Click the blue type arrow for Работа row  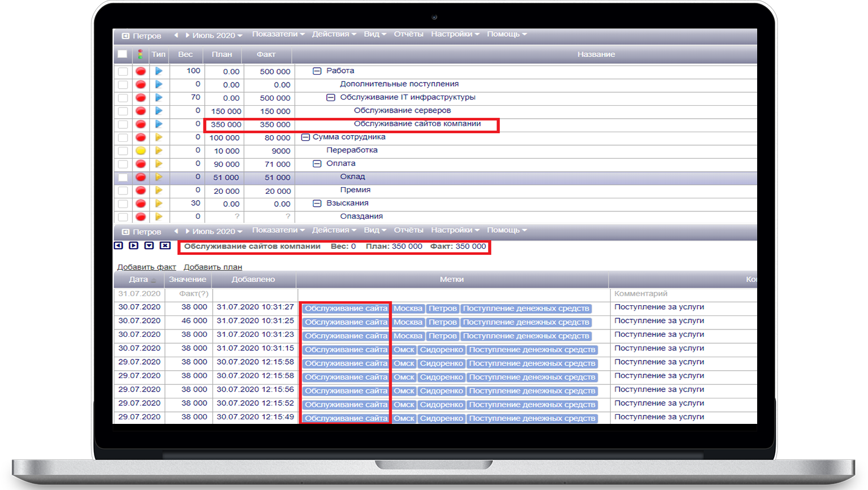(159, 71)
